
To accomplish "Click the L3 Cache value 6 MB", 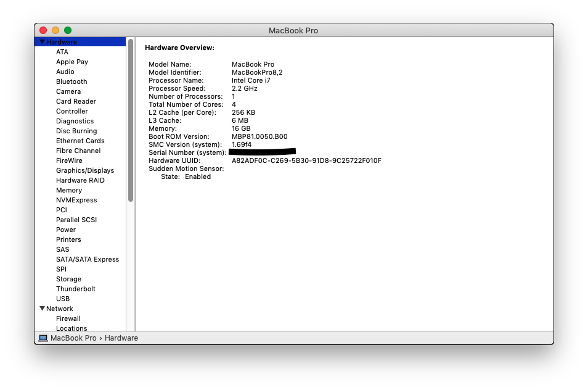I will click(x=240, y=120).
